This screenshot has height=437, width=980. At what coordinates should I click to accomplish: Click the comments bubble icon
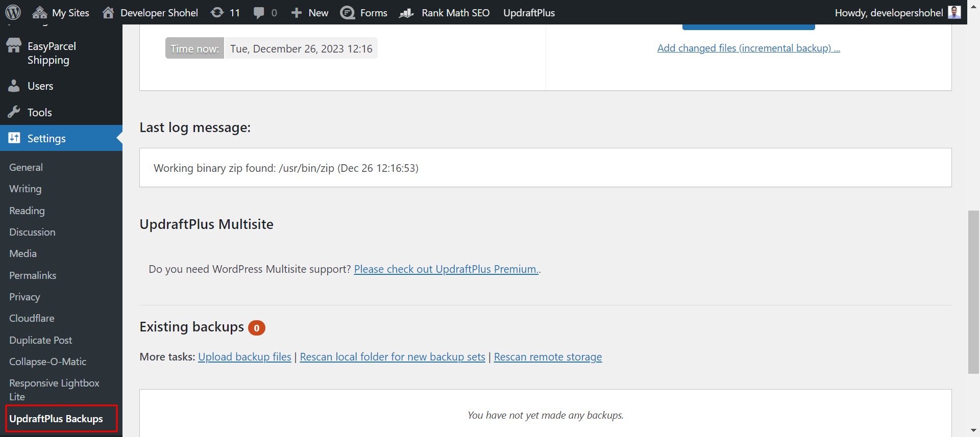pyautogui.click(x=259, y=13)
